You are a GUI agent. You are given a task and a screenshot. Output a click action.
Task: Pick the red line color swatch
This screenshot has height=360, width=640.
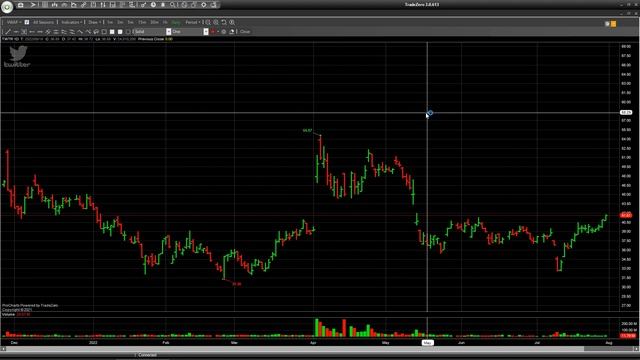click(x=213, y=32)
